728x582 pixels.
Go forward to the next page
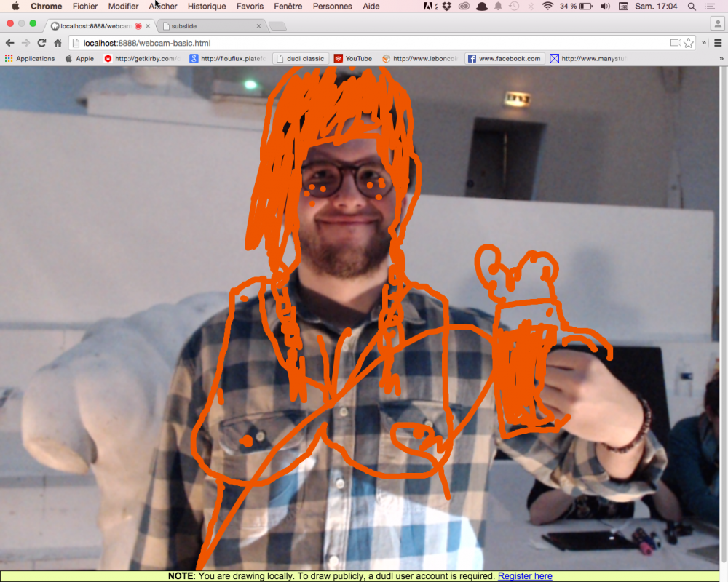point(25,43)
